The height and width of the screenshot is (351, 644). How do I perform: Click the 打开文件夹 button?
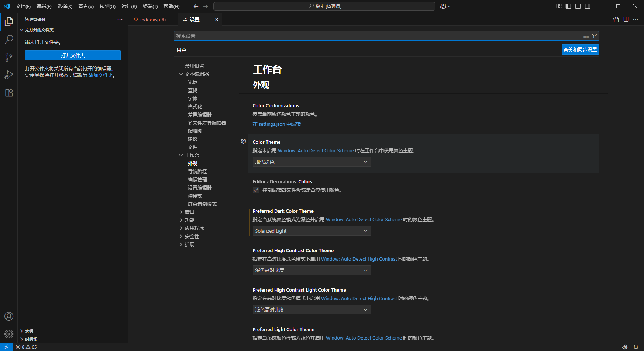tap(73, 55)
